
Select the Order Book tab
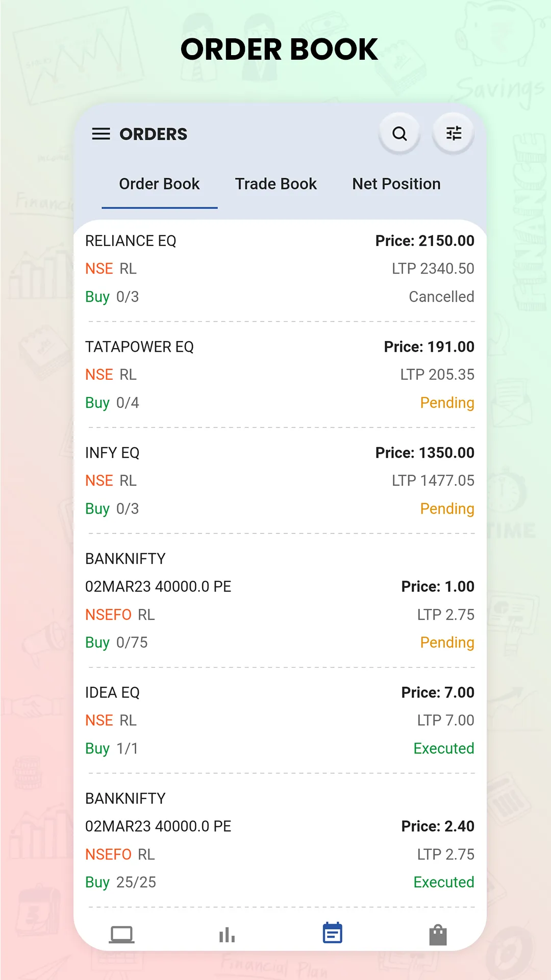click(159, 184)
